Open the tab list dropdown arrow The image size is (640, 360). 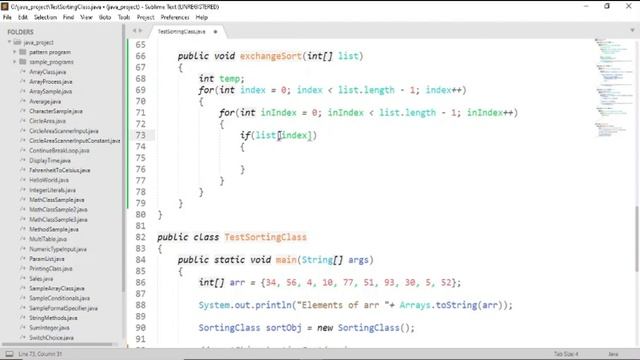632,30
